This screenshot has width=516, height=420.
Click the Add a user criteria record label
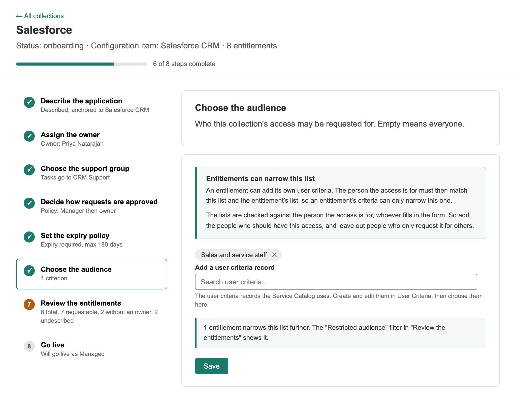click(235, 267)
